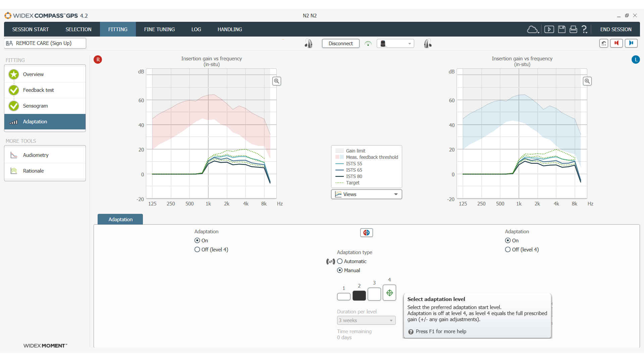Click the print icon in the top toolbar

coord(573,29)
